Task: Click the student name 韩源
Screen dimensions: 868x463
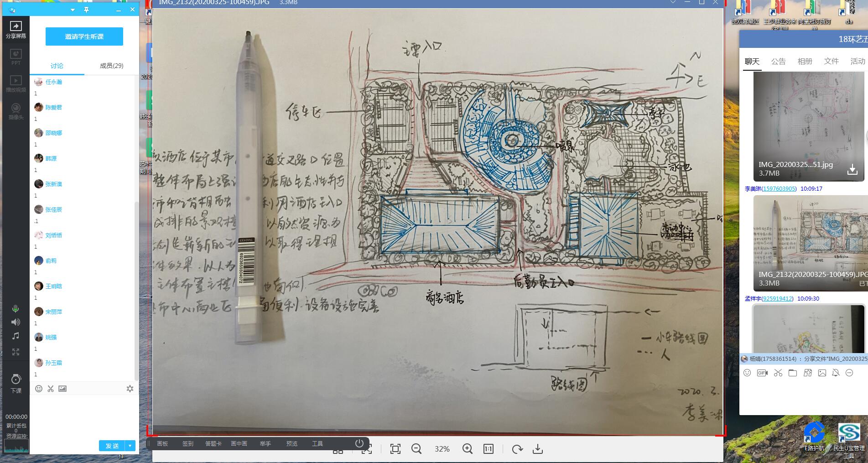Action: 51,159
